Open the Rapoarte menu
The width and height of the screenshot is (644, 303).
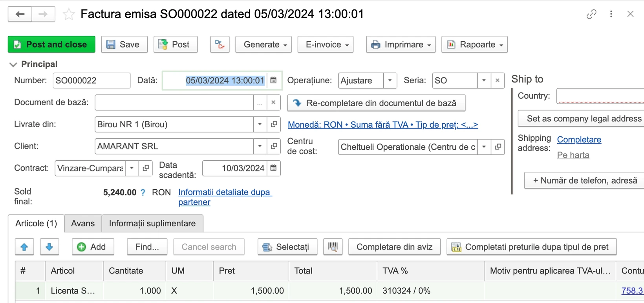[475, 44]
